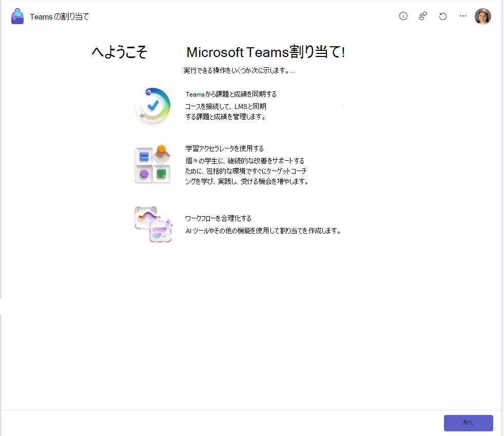Screen dimensions: 504x436
Task: Click heading 'Teamsから課題と成績を同期する'
Action: click(x=231, y=94)
